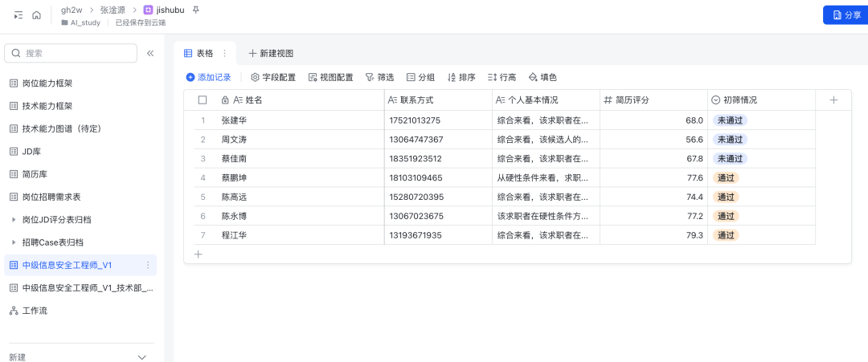The height and width of the screenshot is (362, 868).
Task: Collapse the sidebar with double-chevron icon
Action: [x=150, y=53]
